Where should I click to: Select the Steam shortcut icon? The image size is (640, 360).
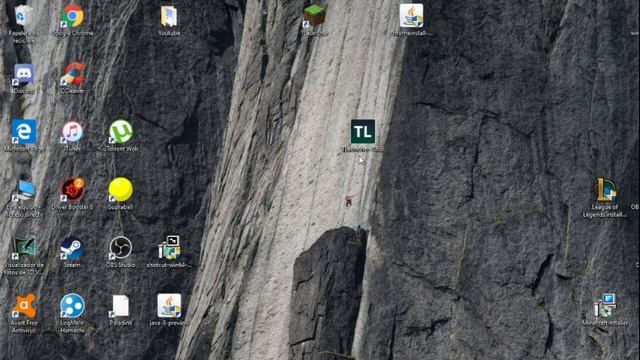(x=72, y=248)
